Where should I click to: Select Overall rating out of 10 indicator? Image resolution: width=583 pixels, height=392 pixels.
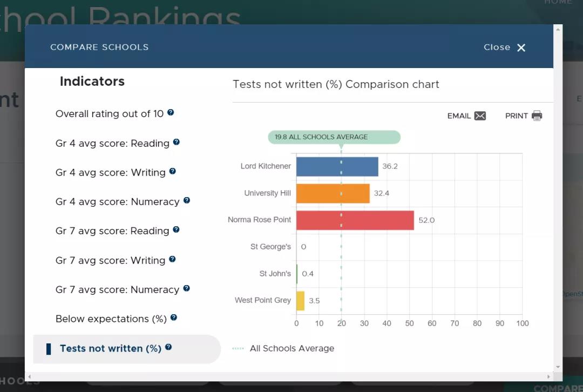tap(109, 114)
